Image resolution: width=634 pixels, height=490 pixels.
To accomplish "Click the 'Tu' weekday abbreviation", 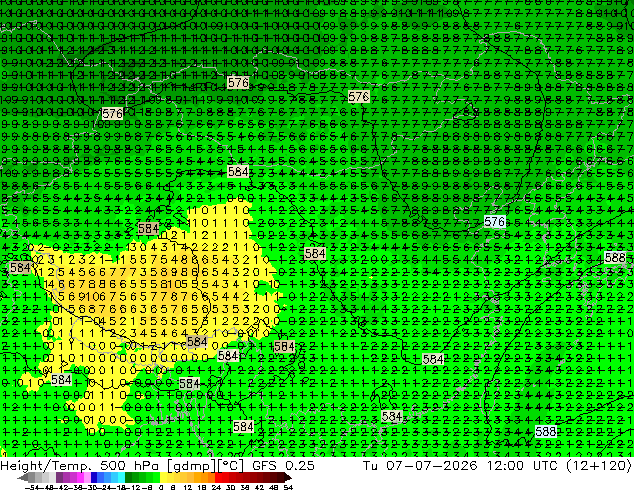I will pos(370,466).
